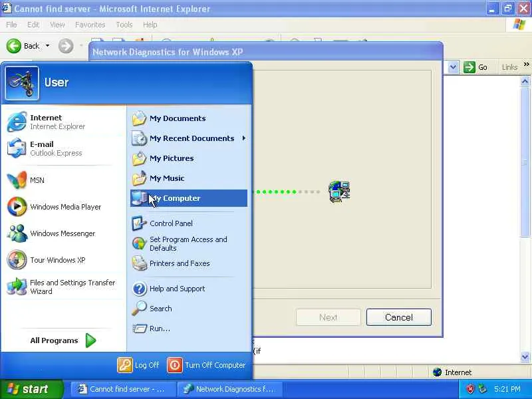532x399 pixels.
Task: Click the Internet zone in status bar
Action: pyautogui.click(x=452, y=372)
